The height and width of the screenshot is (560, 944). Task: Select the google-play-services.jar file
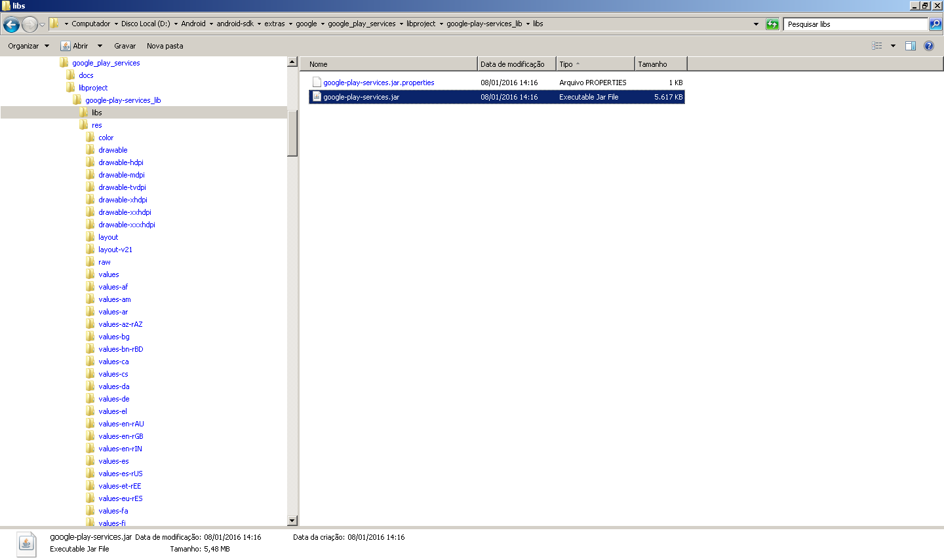(361, 97)
